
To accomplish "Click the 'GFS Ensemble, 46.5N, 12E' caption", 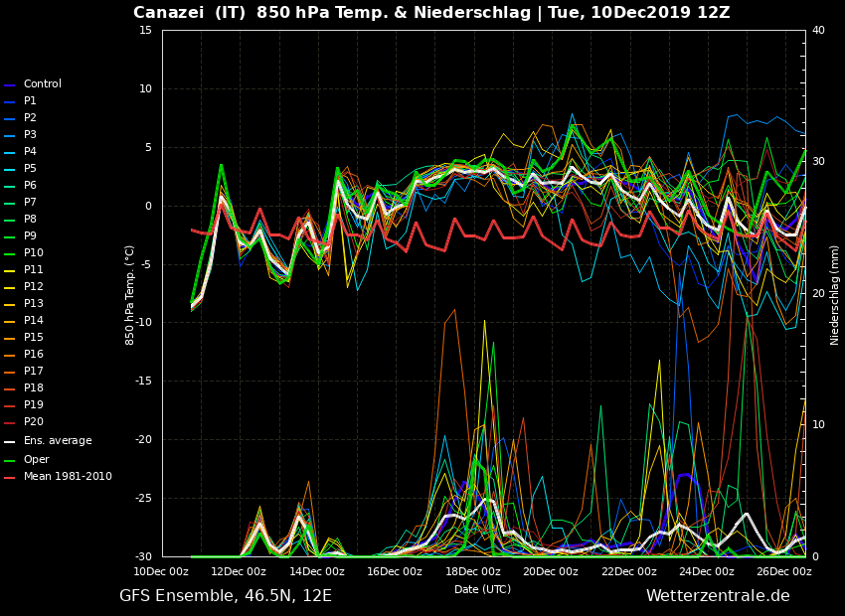I will tap(226, 596).
